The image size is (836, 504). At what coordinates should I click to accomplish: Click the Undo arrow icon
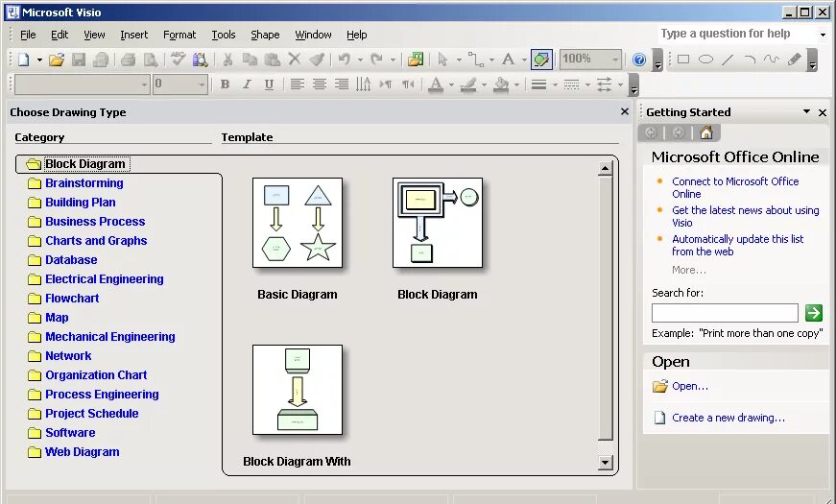(x=345, y=60)
